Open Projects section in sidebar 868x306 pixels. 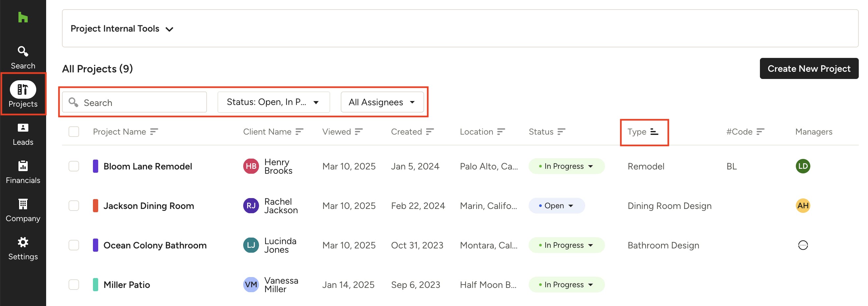pos(23,94)
